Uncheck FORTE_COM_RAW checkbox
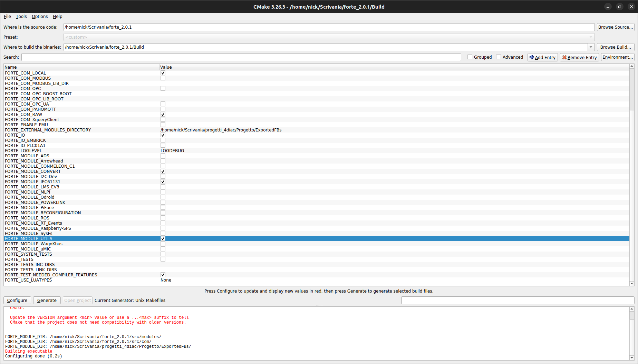638x364 pixels. [163, 114]
